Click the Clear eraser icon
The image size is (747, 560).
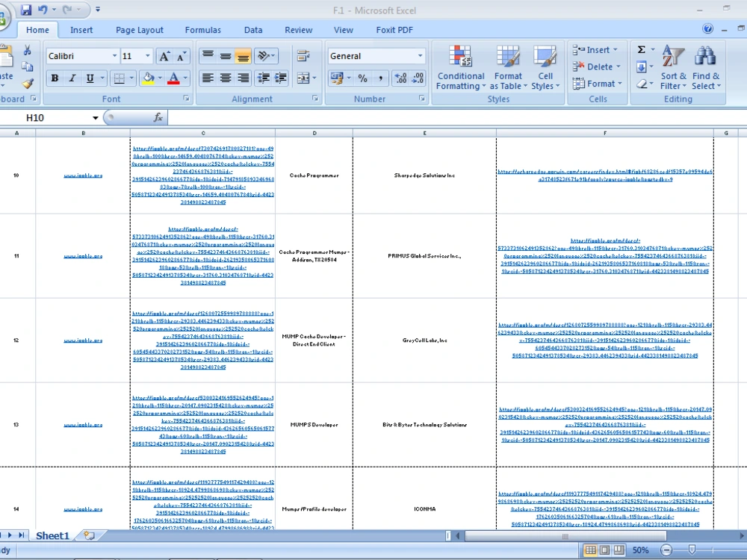[x=642, y=84]
